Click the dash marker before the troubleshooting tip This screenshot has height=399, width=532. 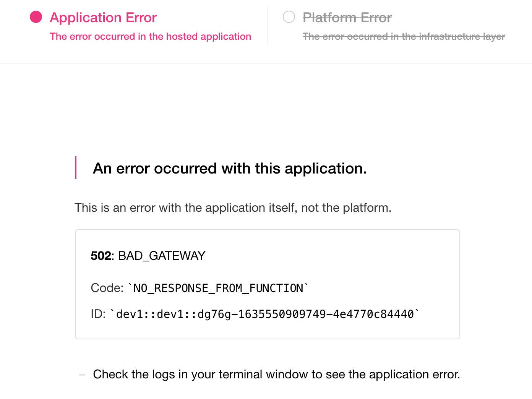82,375
